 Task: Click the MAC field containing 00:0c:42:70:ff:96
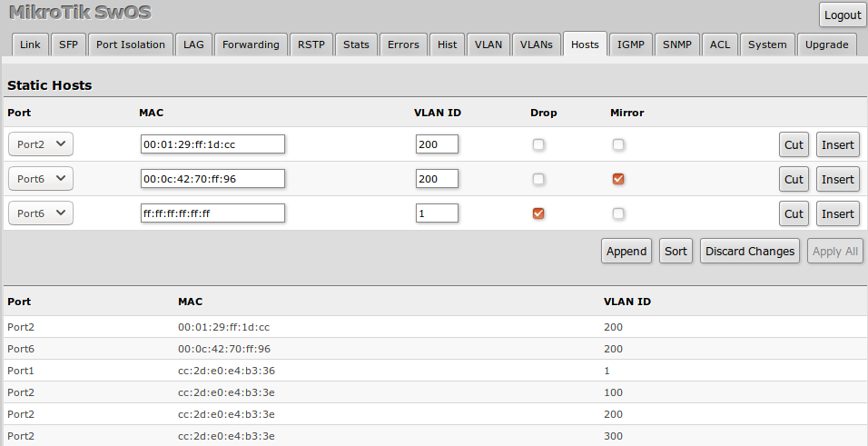pyautogui.click(x=212, y=179)
